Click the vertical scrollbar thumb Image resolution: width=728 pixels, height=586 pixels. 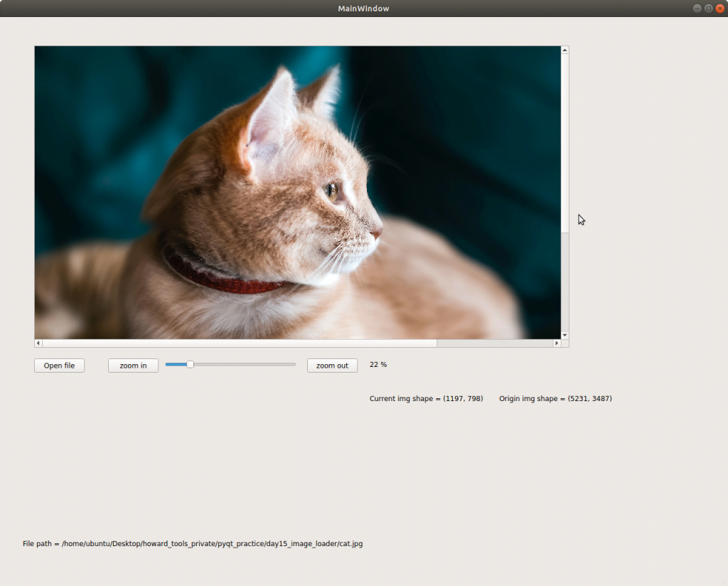tap(565, 142)
